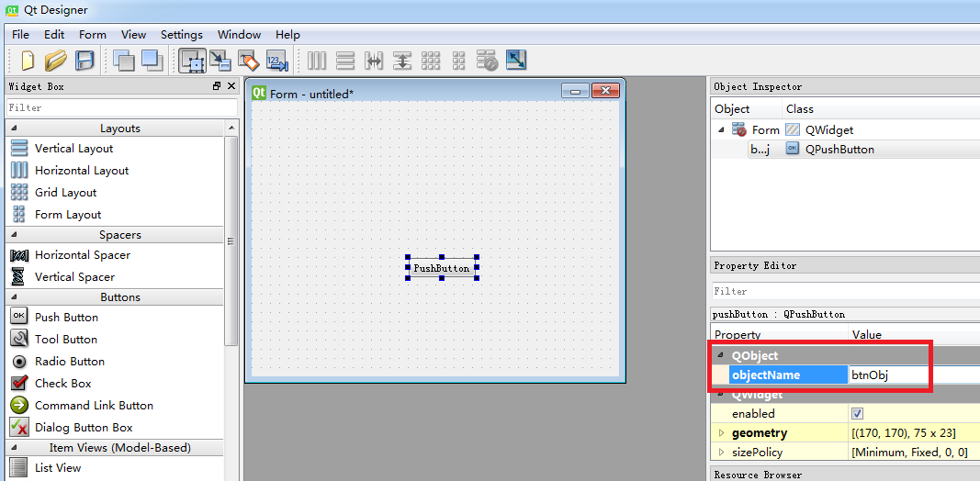Click the Widget Box Filter field

122,107
